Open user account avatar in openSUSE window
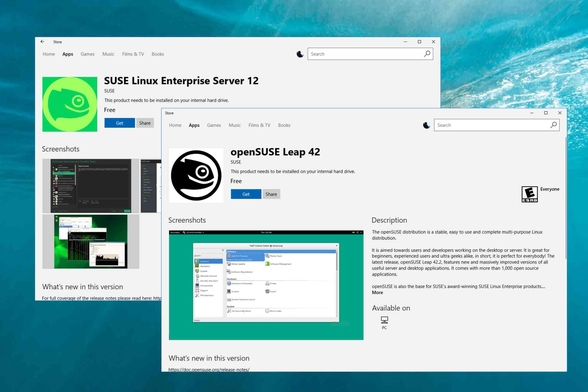 [x=426, y=125]
